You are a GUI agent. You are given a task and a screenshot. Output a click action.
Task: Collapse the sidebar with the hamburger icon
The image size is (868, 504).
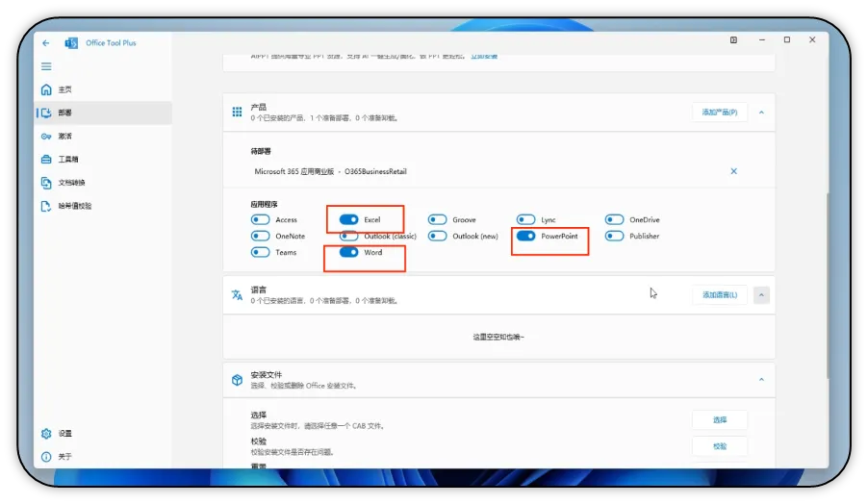tap(46, 66)
